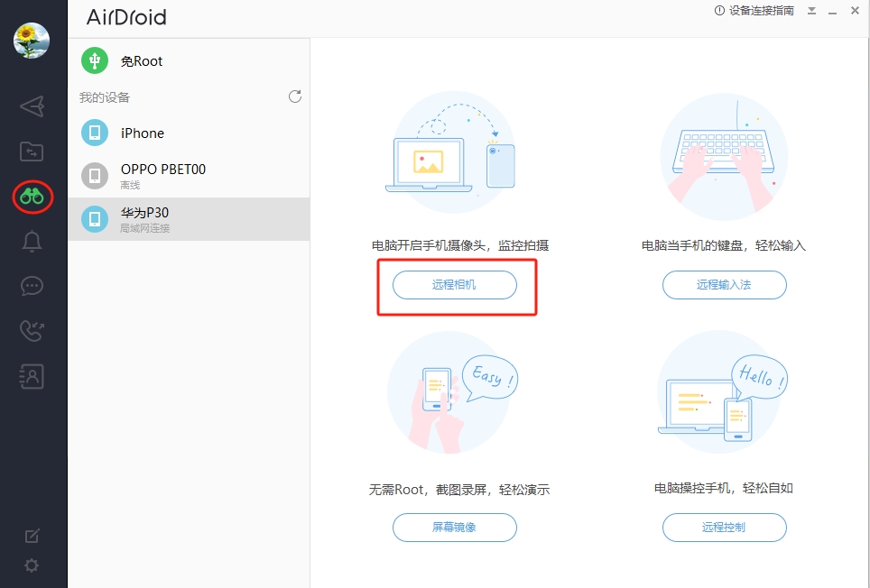Click the iPhone device icon
870x588 pixels.
(95, 133)
